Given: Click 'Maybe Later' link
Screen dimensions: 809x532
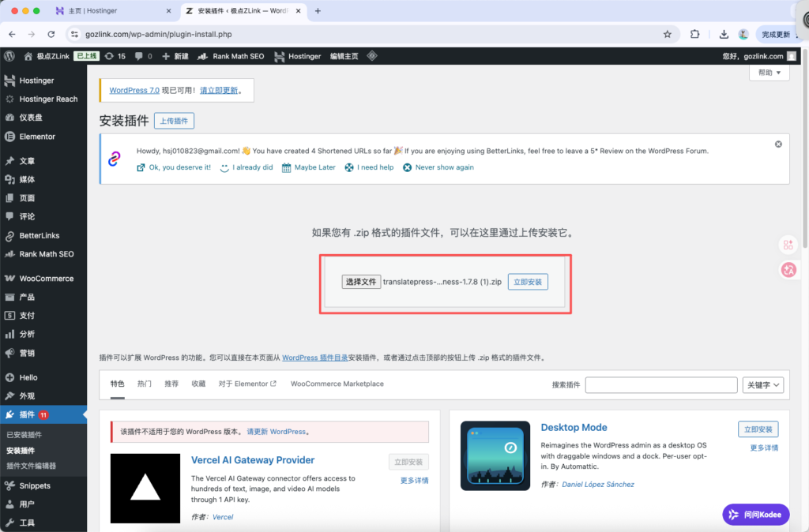Looking at the screenshot, I should (x=309, y=167).
